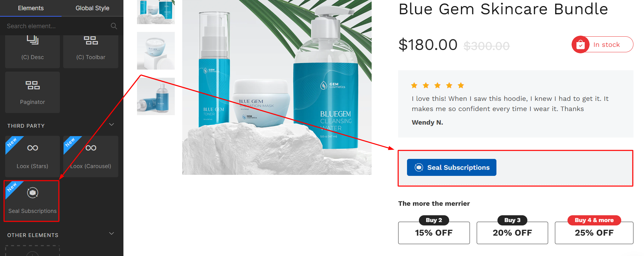
Task: Click the search magnifier icon
Action: [114, 26]
